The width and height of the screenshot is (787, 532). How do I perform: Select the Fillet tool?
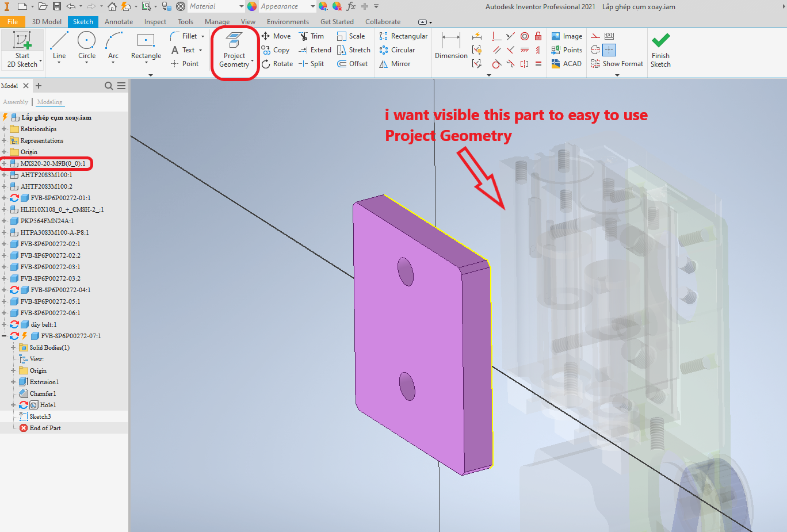click(x=184, y=36)
